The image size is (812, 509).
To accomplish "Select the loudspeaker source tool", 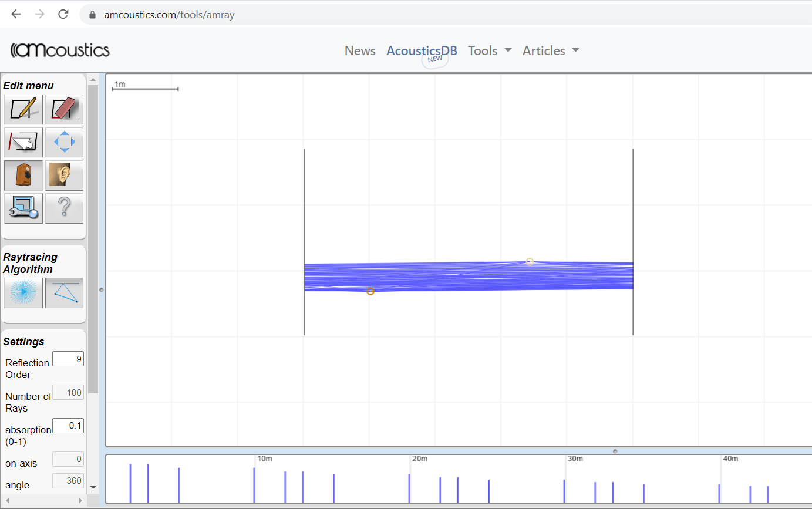I will coord(23,176).
